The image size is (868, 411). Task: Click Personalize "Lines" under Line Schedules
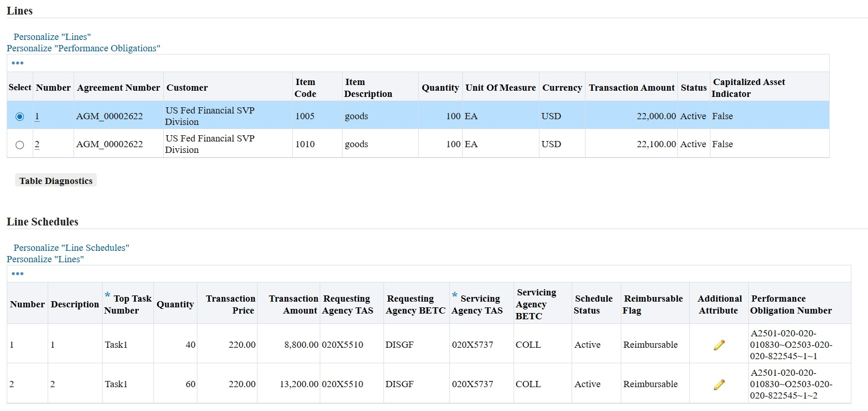point(45,259)
